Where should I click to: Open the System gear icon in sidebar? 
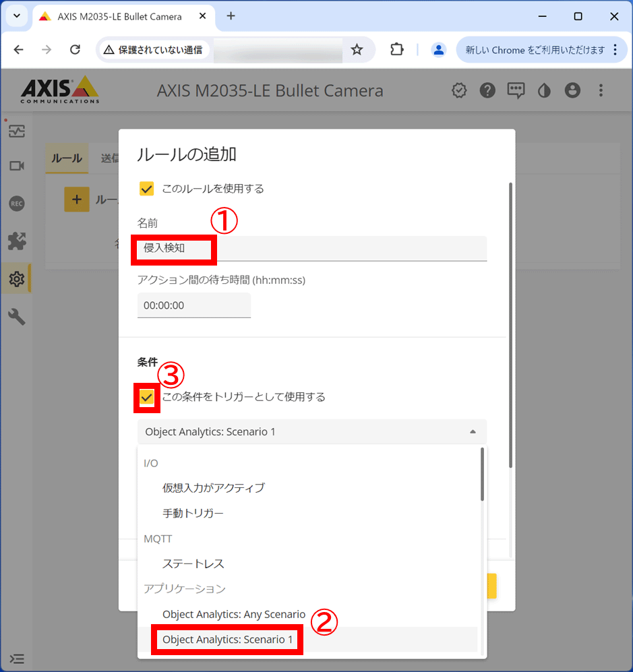coord(17,279)
